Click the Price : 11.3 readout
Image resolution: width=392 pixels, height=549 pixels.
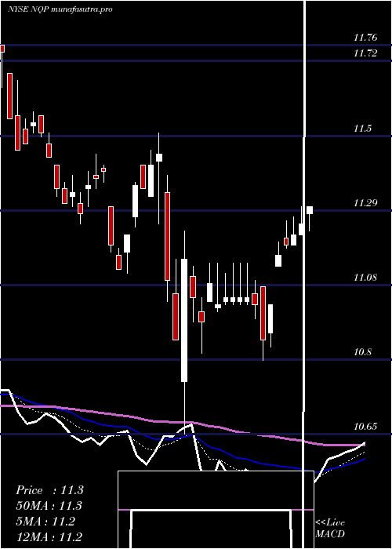49,490
